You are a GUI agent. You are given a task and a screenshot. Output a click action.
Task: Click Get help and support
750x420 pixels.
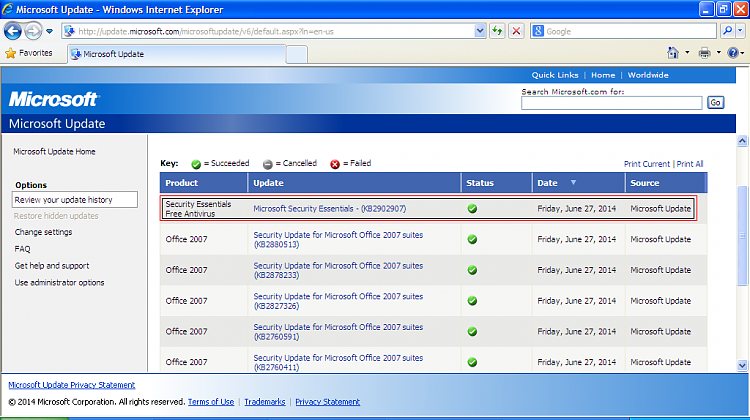52,266
